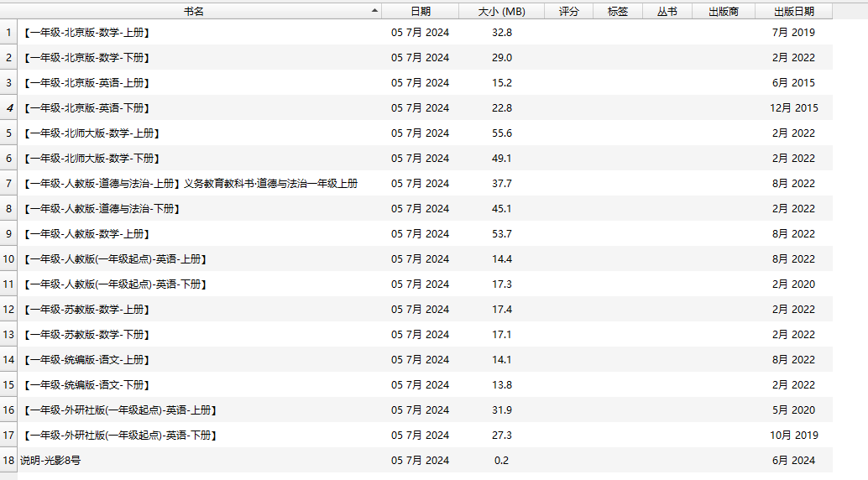Click row number 10 header
868x480 pixels.
pos(9,259)
